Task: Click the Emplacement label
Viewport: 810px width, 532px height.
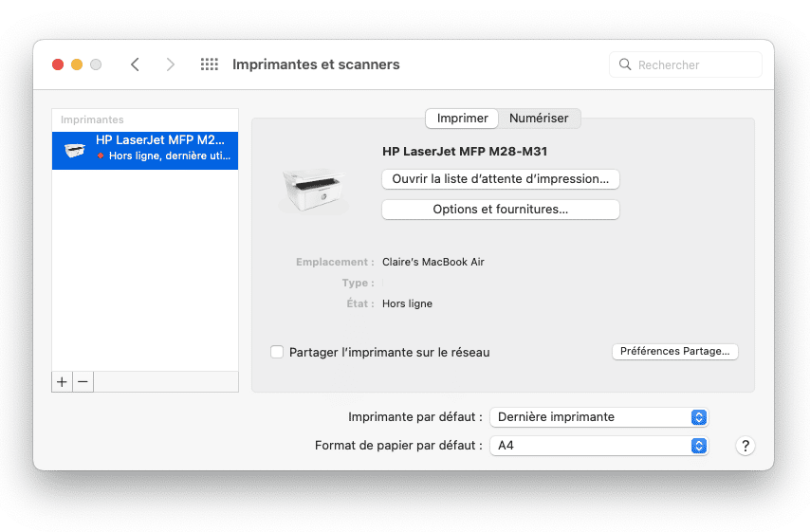Action: [335, 262]
